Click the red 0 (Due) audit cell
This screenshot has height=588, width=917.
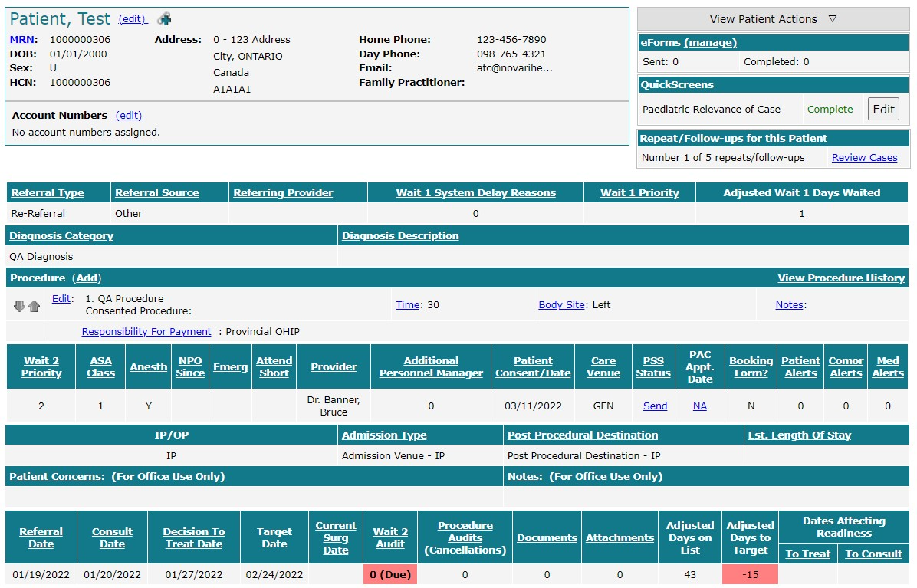[x=390, y=574]
